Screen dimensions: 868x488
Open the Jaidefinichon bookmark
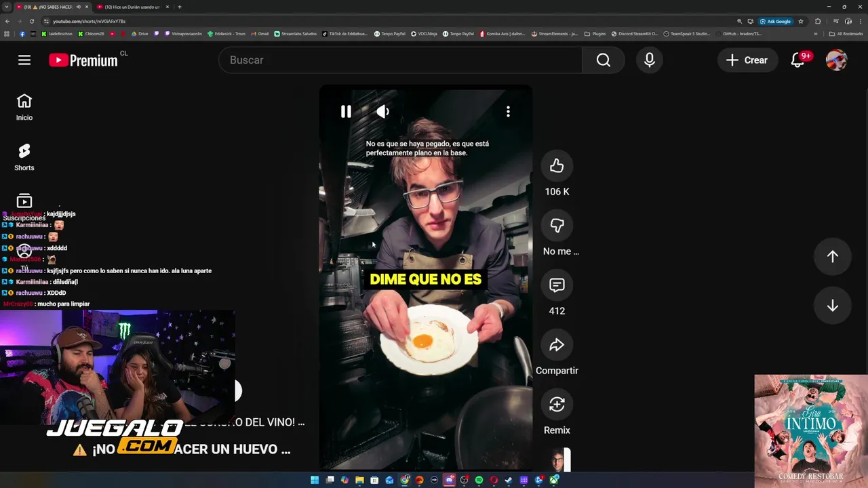pyautogui.click(x=56, y=33)
